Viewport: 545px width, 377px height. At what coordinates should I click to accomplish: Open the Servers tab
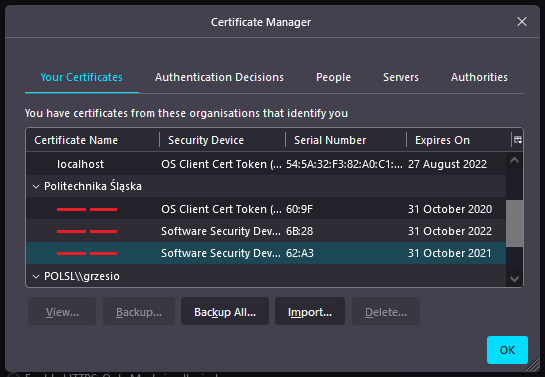coord(401,77)
